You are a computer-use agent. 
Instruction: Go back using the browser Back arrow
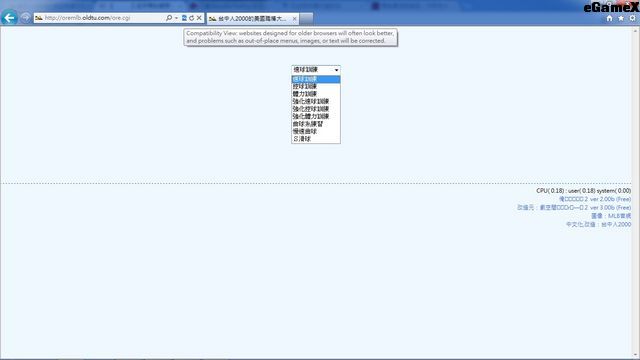click(9, 18)
